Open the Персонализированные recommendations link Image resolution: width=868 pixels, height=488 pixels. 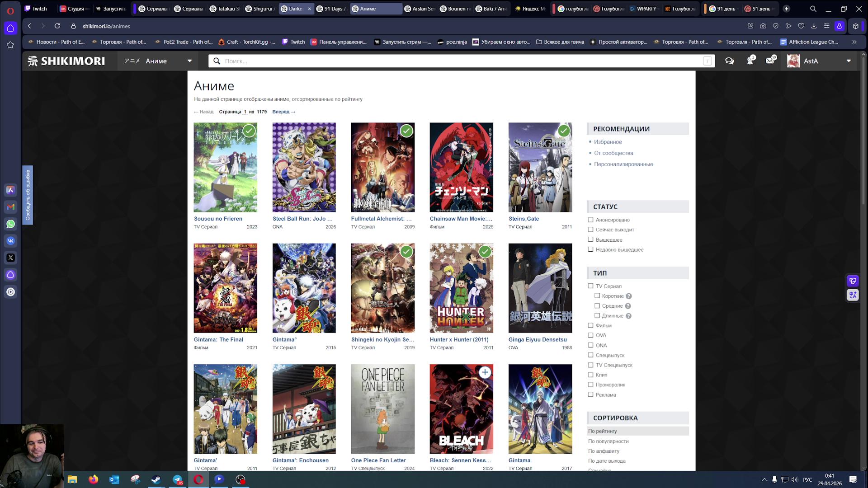(623, 164)
